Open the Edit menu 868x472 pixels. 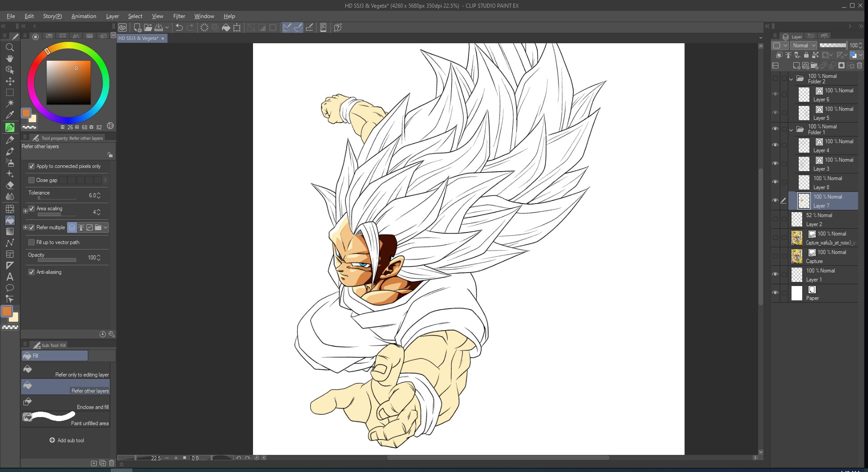pyautogui.click(x=29, y=16)
